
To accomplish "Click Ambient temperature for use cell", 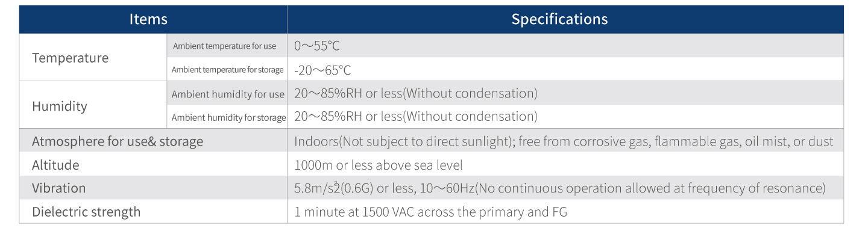I will point(224,46).
